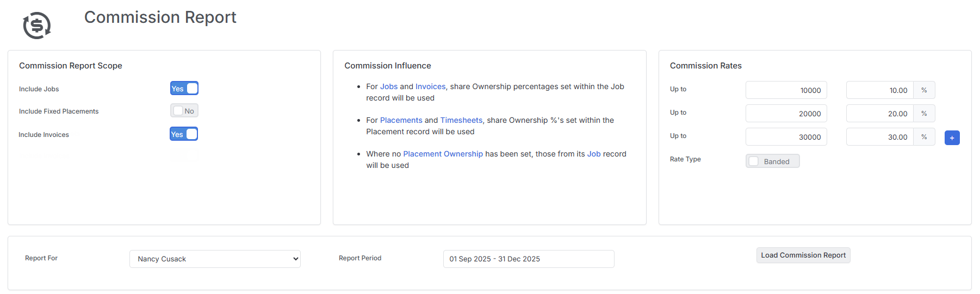Edit the 20000 Up to threshold field
Viewport: 980px width, 294px height.
coord(786,114)
